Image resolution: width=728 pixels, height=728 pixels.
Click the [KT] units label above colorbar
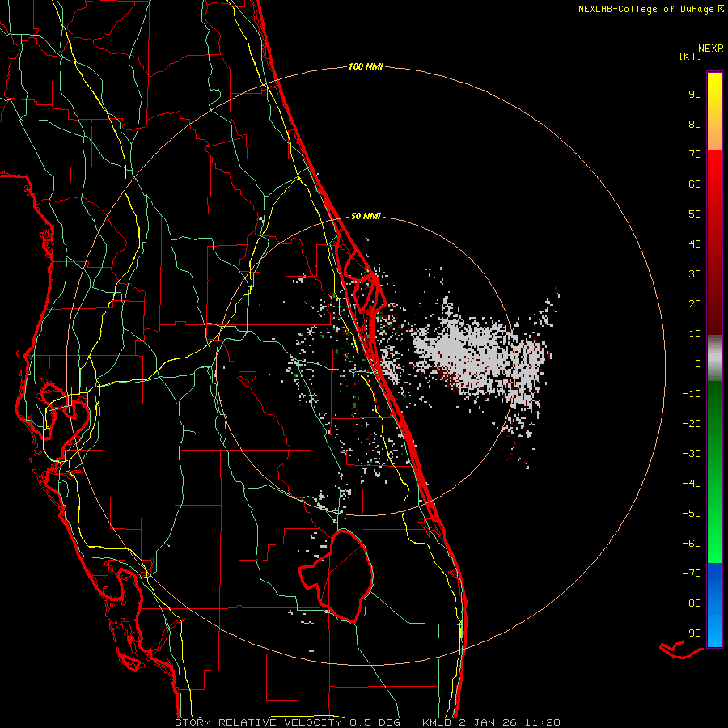(x=690, y=56)
